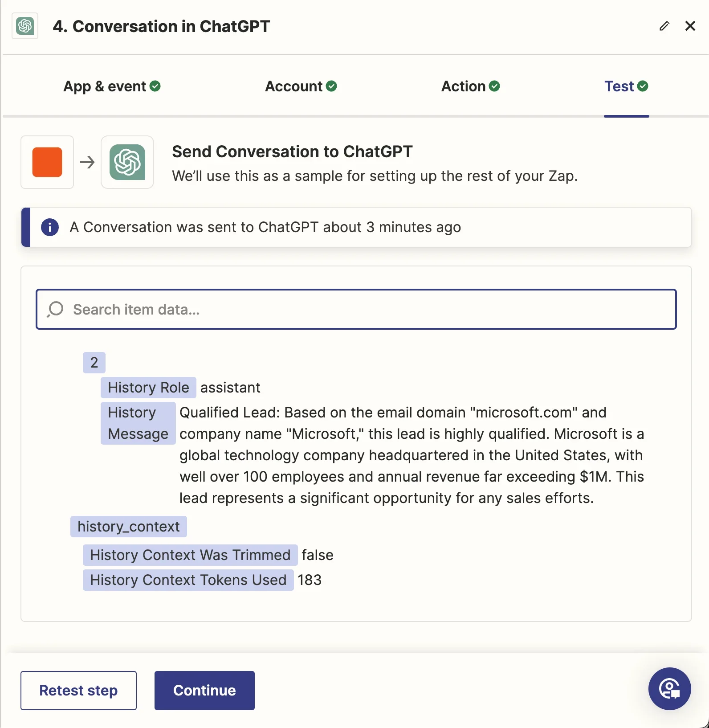The height and width of the screenshot is (728, 709).
Task: Select the value 'assistant'
Action: click(x=230, y=388)
